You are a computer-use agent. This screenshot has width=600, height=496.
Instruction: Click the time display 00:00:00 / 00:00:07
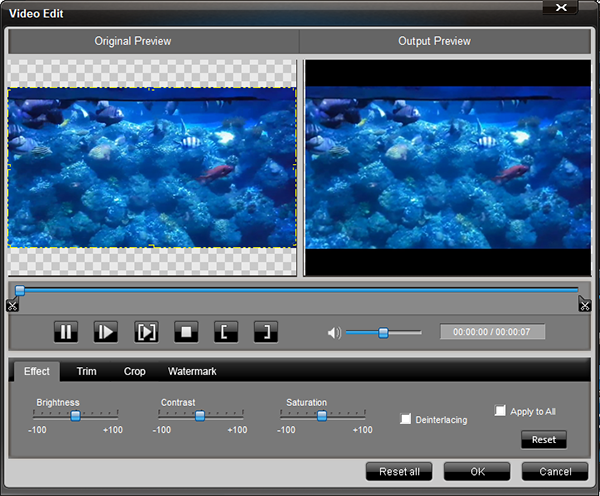(x=492, y=332)
